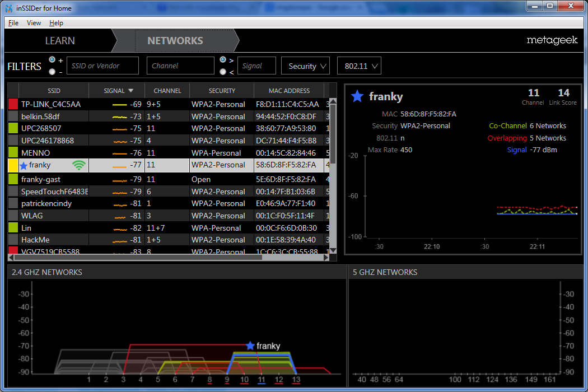Viewport: 588px width, 392px height.
Task: Click the MAC ADDRESS column header
Action: click(289, 91)
